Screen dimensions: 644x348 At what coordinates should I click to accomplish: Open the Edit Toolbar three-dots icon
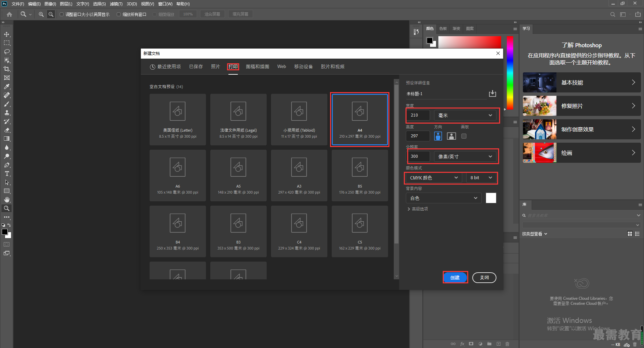[x=7, y=217]
